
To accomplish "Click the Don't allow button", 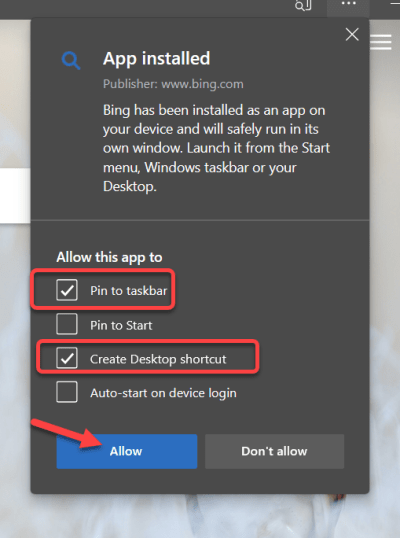I will (x=274, y=451).
